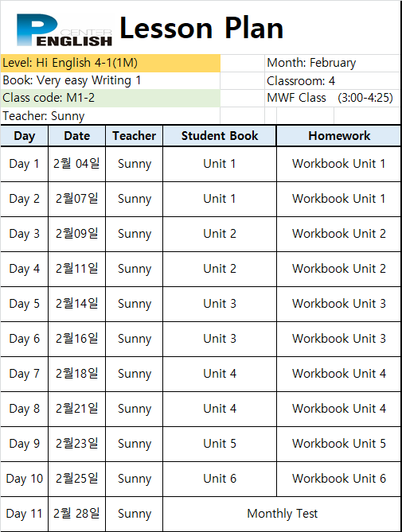
Task: Select the Student Book column header
Action: [x=220, y=136]
